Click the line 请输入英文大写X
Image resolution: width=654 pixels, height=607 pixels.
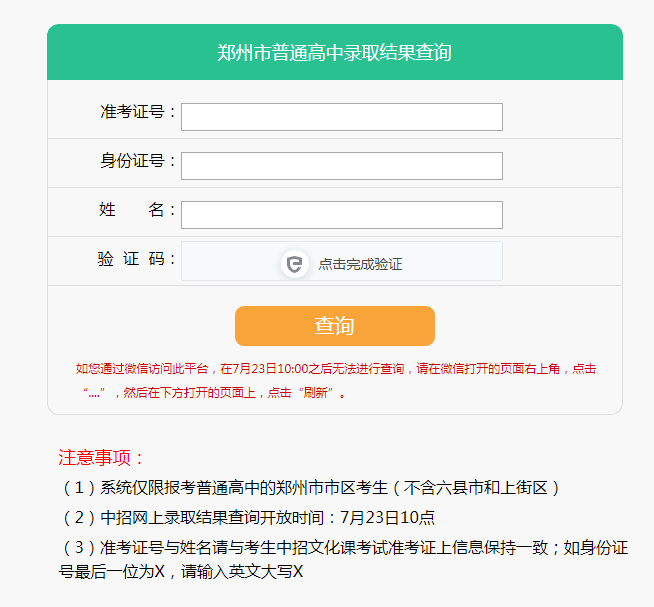(181, 572)
